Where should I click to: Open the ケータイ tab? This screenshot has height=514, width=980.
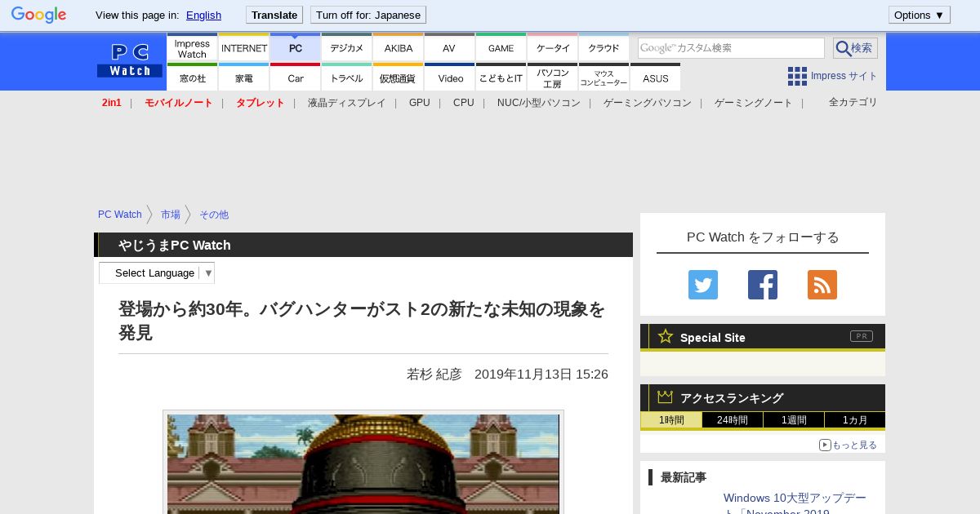[x=553, y=48]
